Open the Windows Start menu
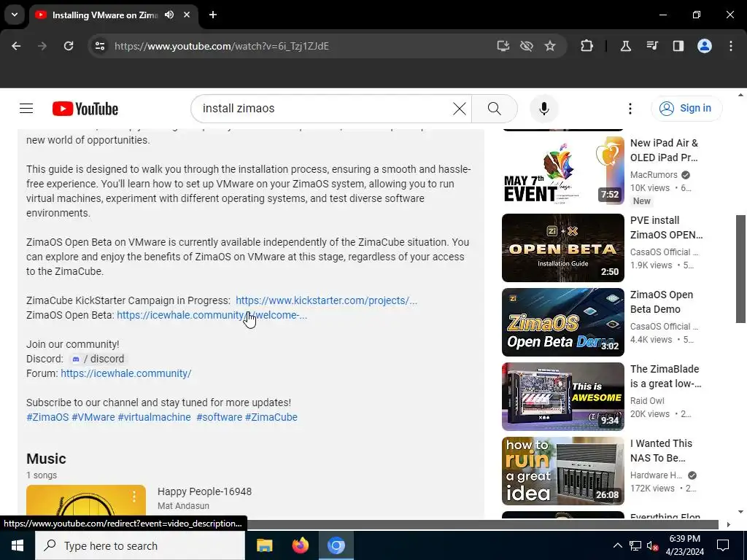This screenshot has width=747, height=560. click(x=18, y=545)
